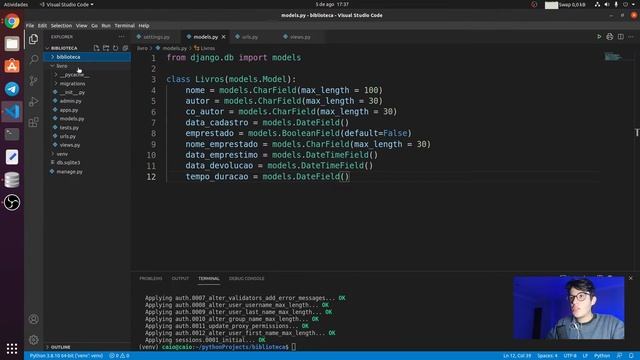
Task: Collapse the BIBLIOTECA root section
Action: pos(64,48)
